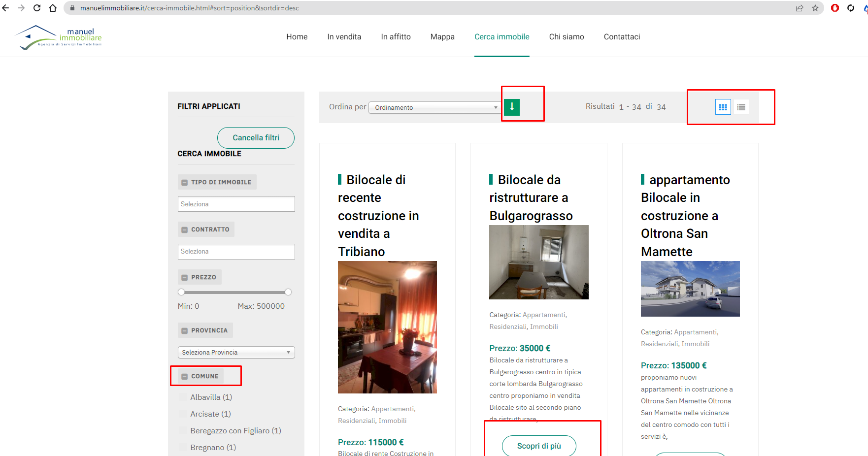868x456 pixels.
Task: Tick the Arcisate (1) checkbox
Action: (183, 414)
